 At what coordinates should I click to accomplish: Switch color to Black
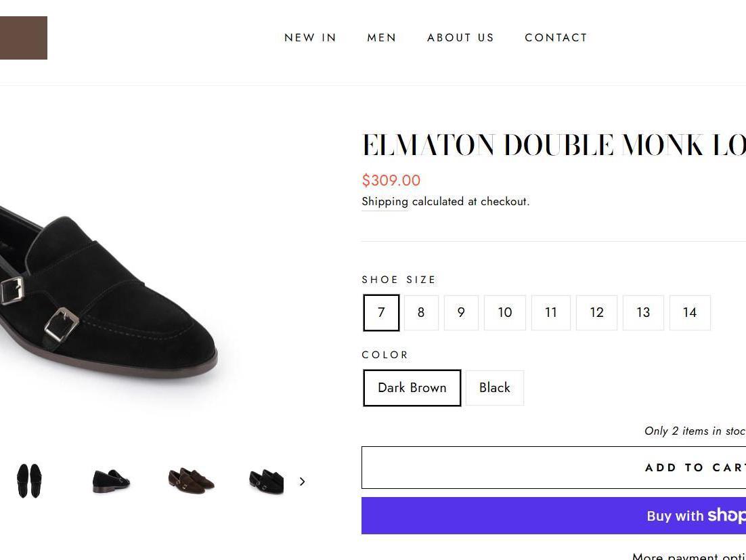495,388
